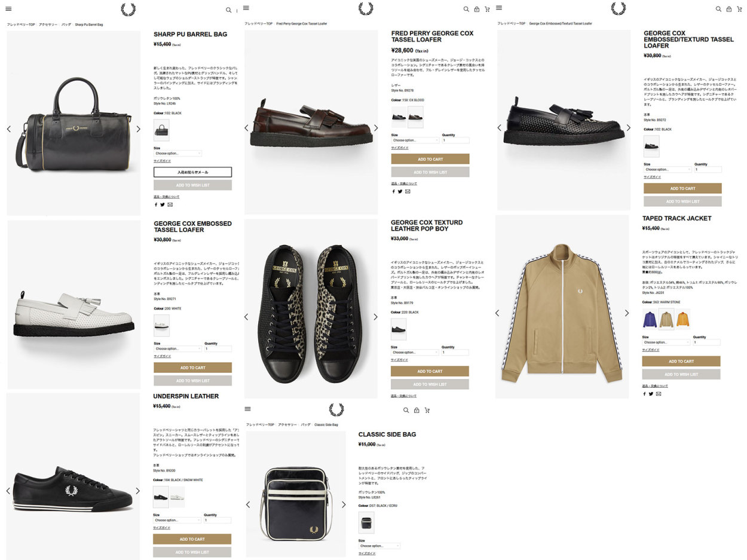Click next arrow on Classic Side Bag image

click(344, 504)
